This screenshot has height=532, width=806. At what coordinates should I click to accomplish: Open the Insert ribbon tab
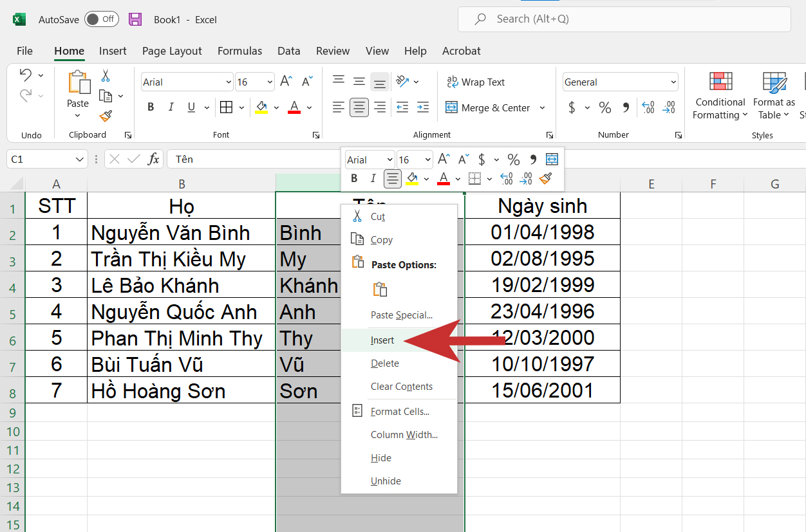pyautogui.click(x=113, y=51)
